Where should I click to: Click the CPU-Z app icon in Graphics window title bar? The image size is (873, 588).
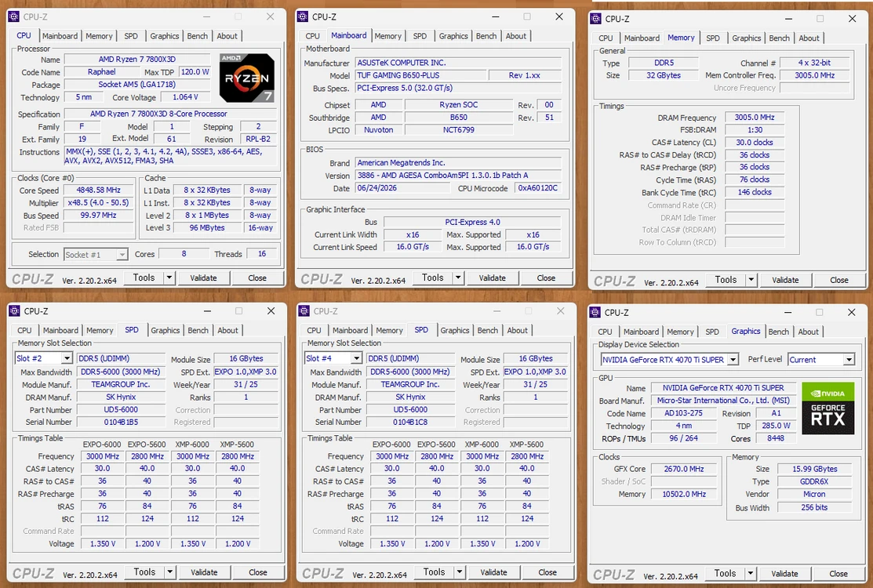(x=595, y=313)
